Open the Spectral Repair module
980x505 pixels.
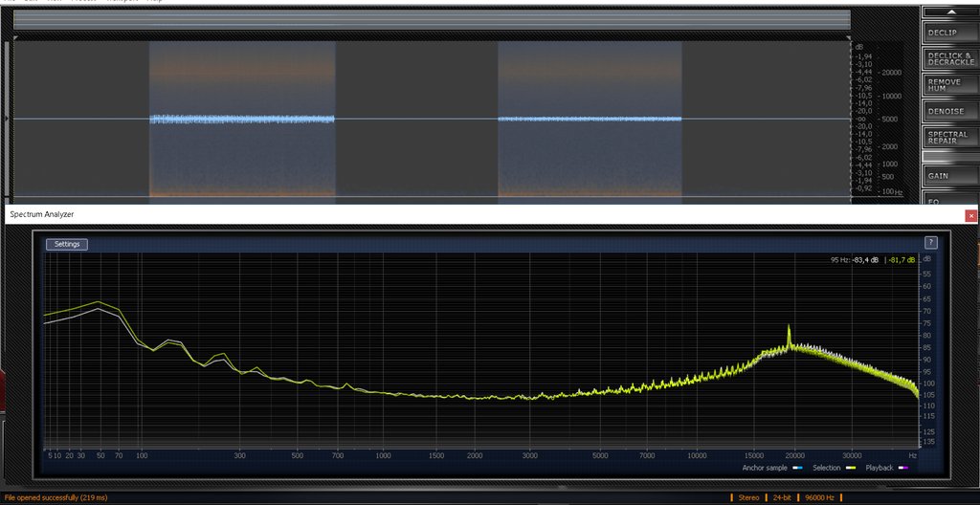coord(949,137)
